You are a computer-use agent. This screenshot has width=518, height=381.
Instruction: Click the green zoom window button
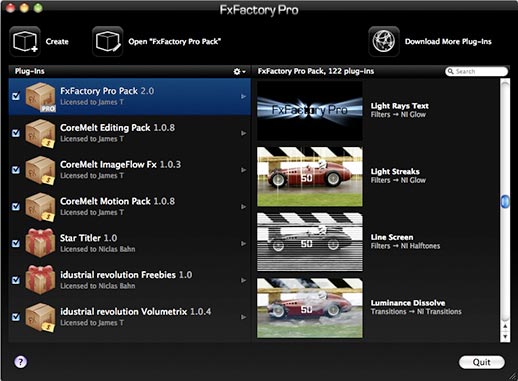click(x=38, y=7)
